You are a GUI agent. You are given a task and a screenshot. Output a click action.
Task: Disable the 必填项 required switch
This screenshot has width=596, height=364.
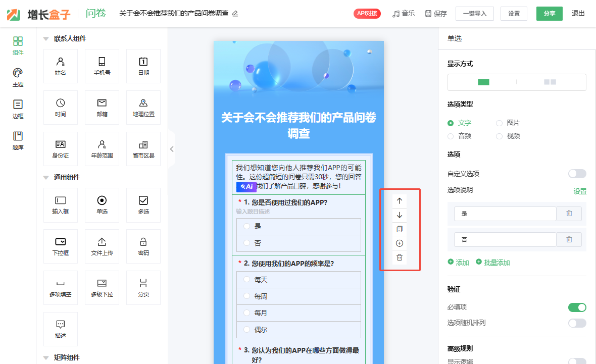pos(577,307)
